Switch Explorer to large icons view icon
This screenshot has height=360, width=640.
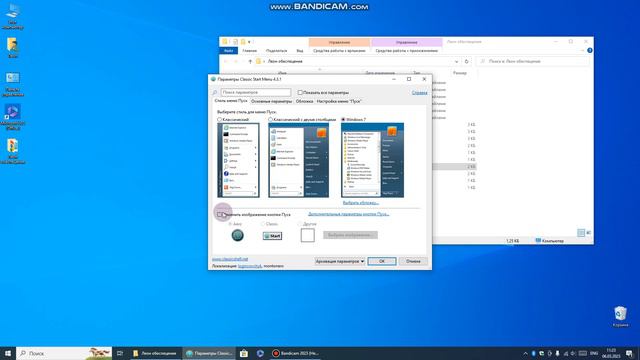tap(589, 233)
